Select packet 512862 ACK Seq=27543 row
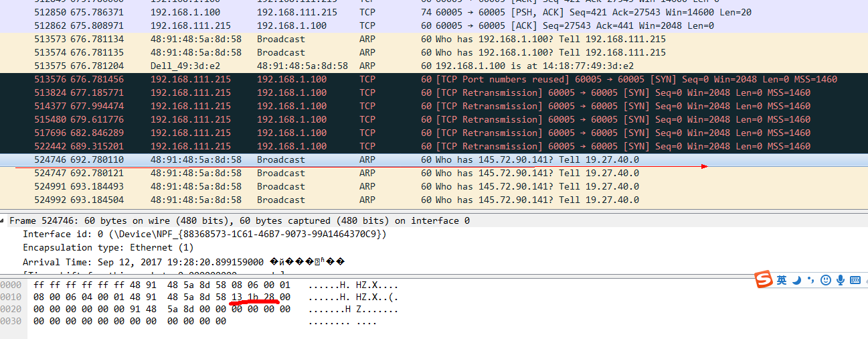The image size is (868, 339). pyautogui.click(x=434, y=25)
